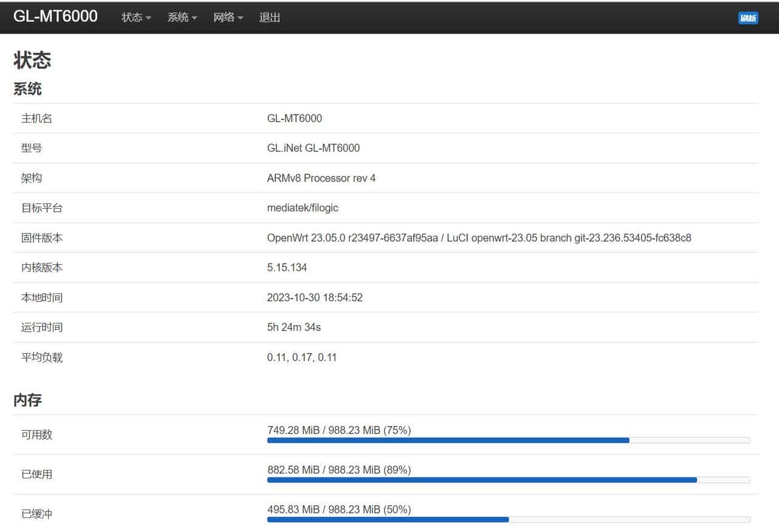Click the 刷新 refresh button
Screen dimensions: 779x532
748,18
